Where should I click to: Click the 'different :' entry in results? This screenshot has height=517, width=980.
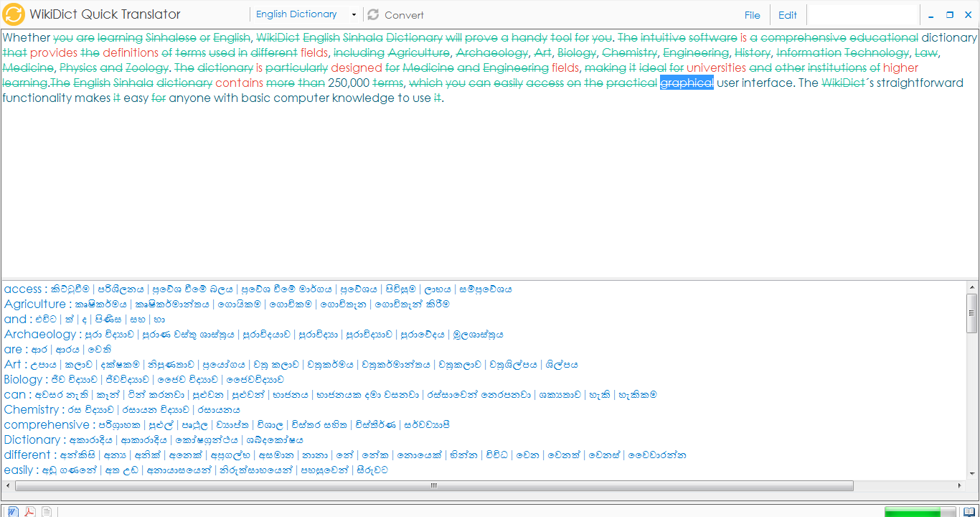(30, 455)
